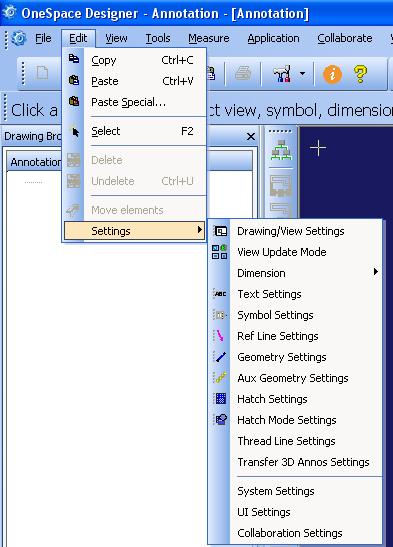The image size is (393, 547).
Task: Open Thread Line Settings
Action: coord(295,441)
